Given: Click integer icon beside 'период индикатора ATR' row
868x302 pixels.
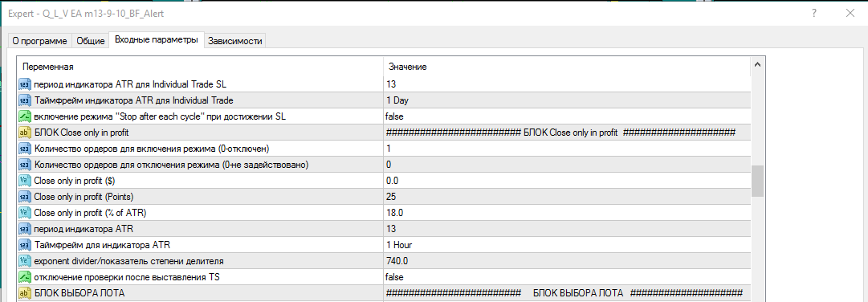Looking at the screenshot, I should 26,229.
